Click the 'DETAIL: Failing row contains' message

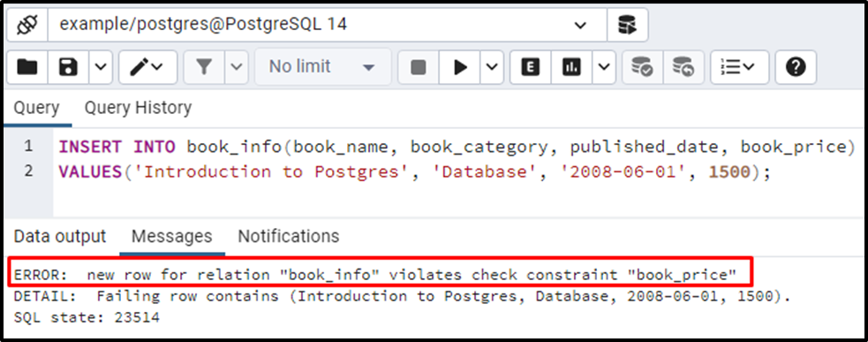[x=402, y=297]
